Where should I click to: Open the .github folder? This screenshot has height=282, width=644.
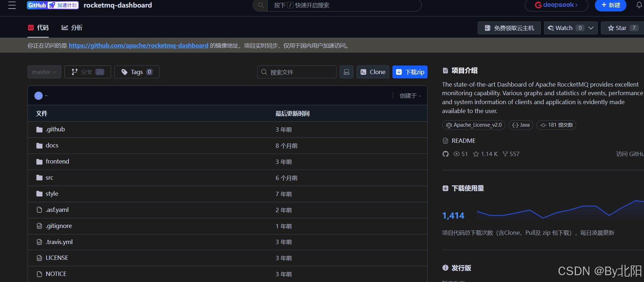point(55,129)
